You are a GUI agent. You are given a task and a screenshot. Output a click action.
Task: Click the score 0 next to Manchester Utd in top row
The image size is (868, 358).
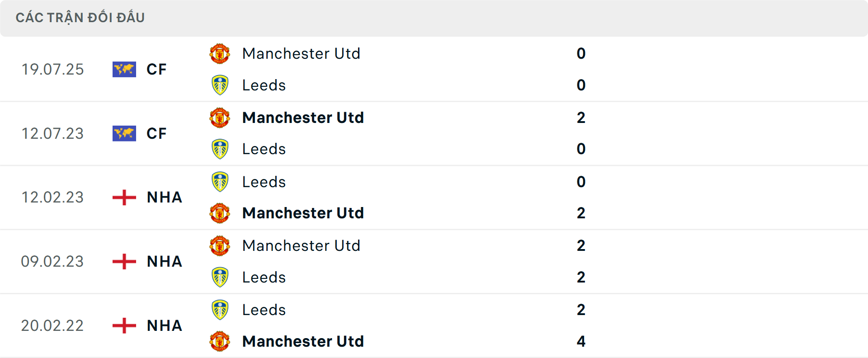tap(582, 53)
